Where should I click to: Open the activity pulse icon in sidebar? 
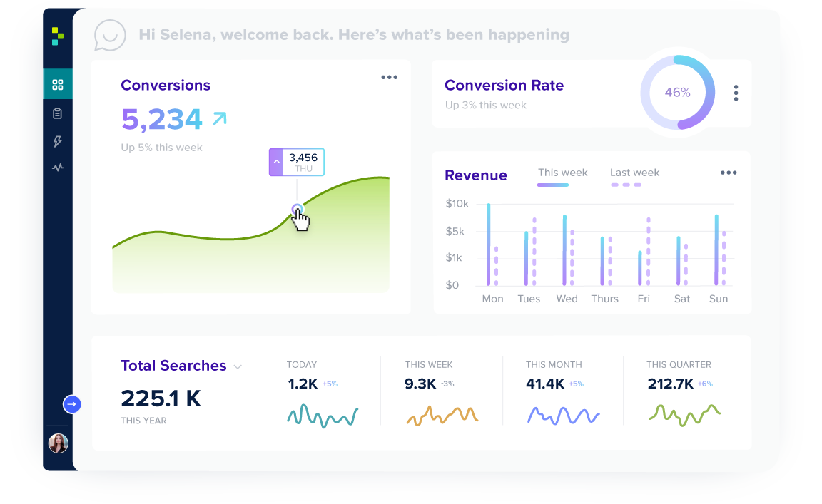pyautogui.click(x=58, y=168)
